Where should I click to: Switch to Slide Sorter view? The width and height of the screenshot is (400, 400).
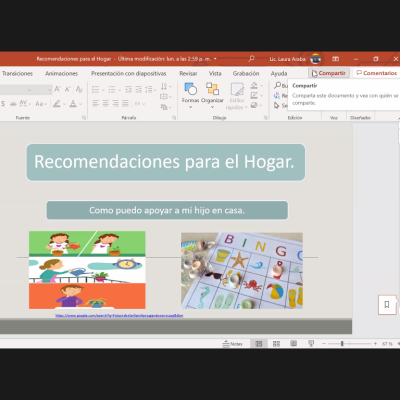click(x=276, y=344)
